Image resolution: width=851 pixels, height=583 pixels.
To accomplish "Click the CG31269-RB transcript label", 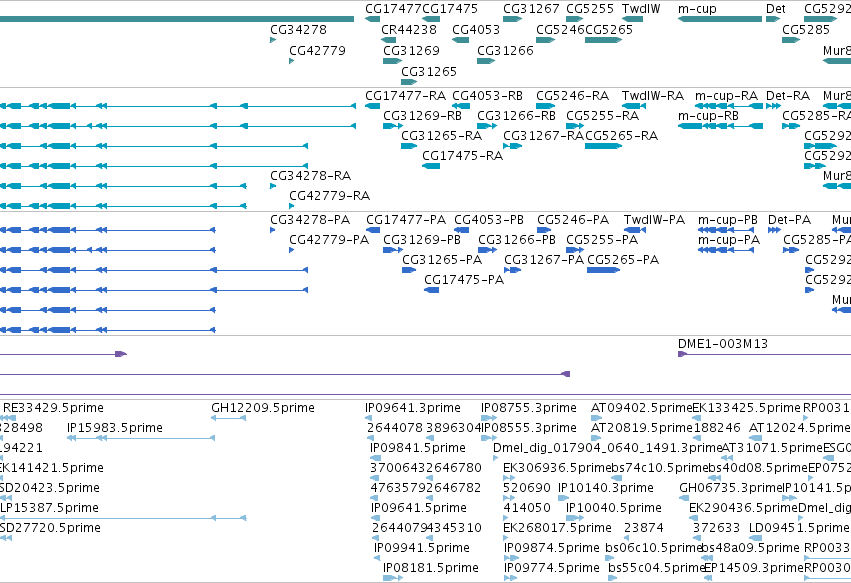I will 422,116.
